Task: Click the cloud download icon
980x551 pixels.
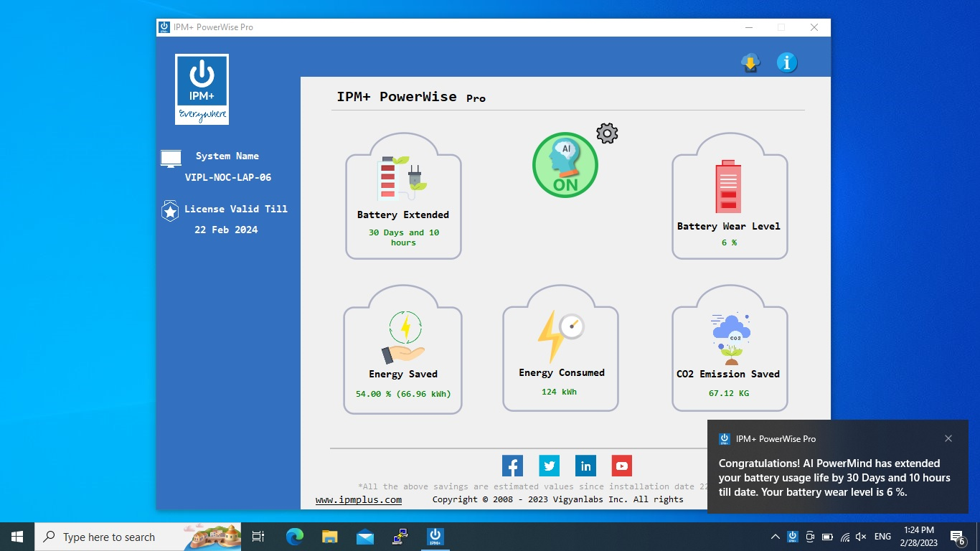Action: [x=750, y=63]
